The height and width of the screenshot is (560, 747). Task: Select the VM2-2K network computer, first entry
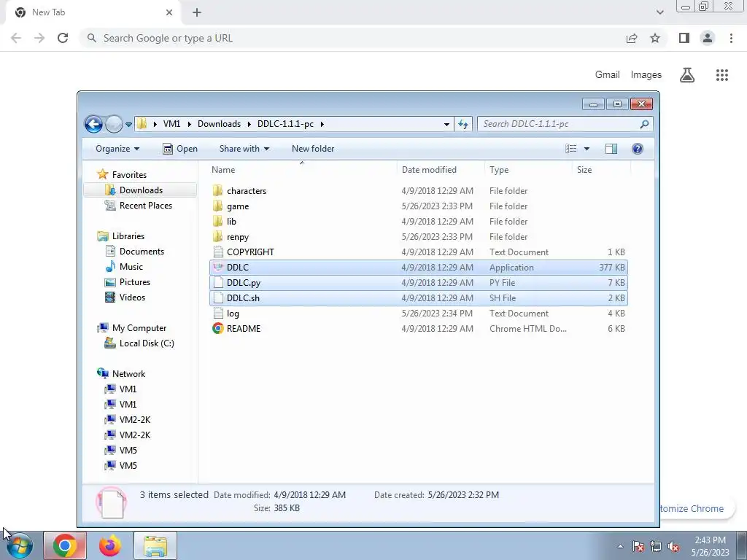[x=135, y=419]
